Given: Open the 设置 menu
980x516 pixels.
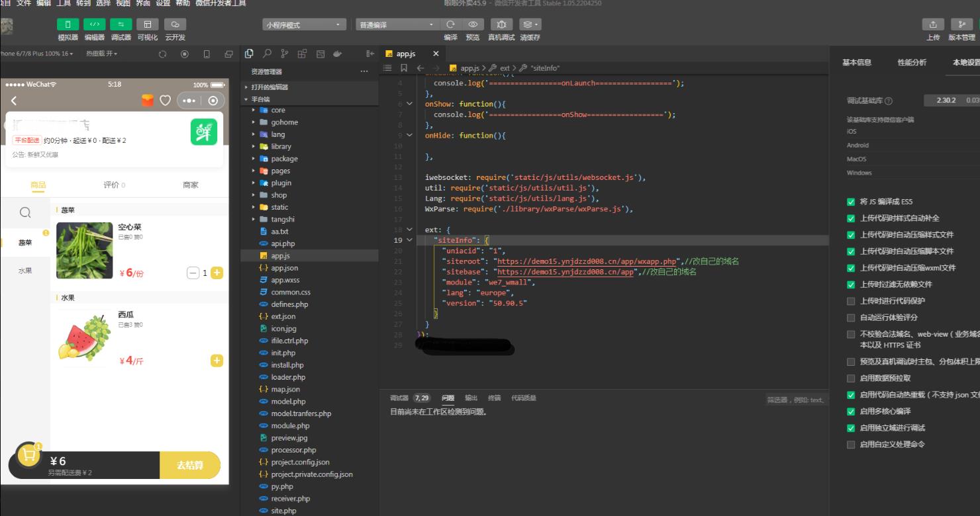Looking at the screenshot, I should point(163,3).
